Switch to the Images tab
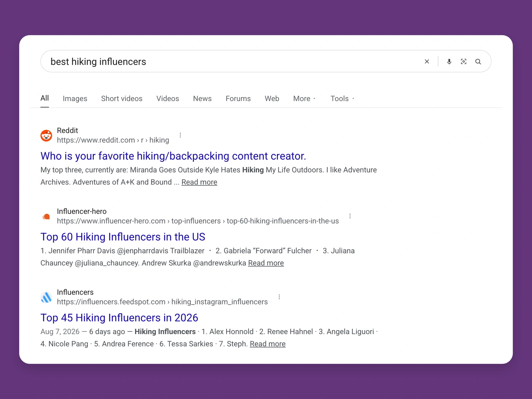This screenshot has width=532, height=399. click(75, 98)
